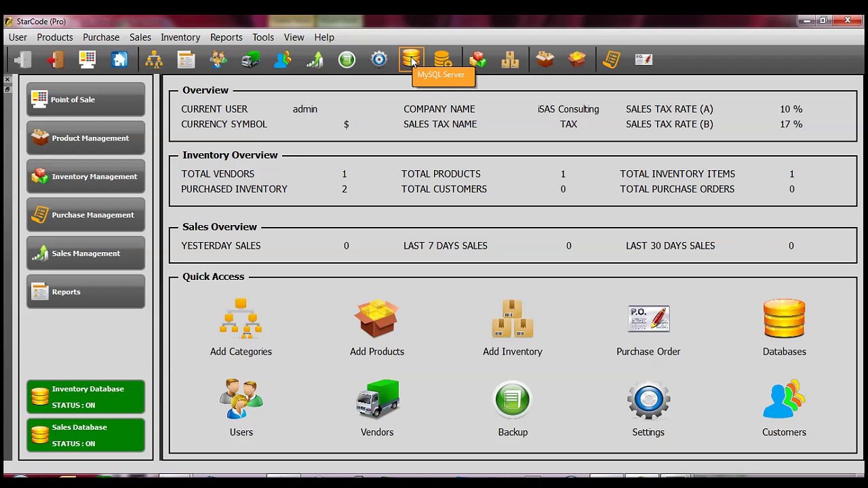This screenshot has width=868, height=488.
Task: Click the red-arrow logout door toolbar icon
Action: (x=55, y=60)
